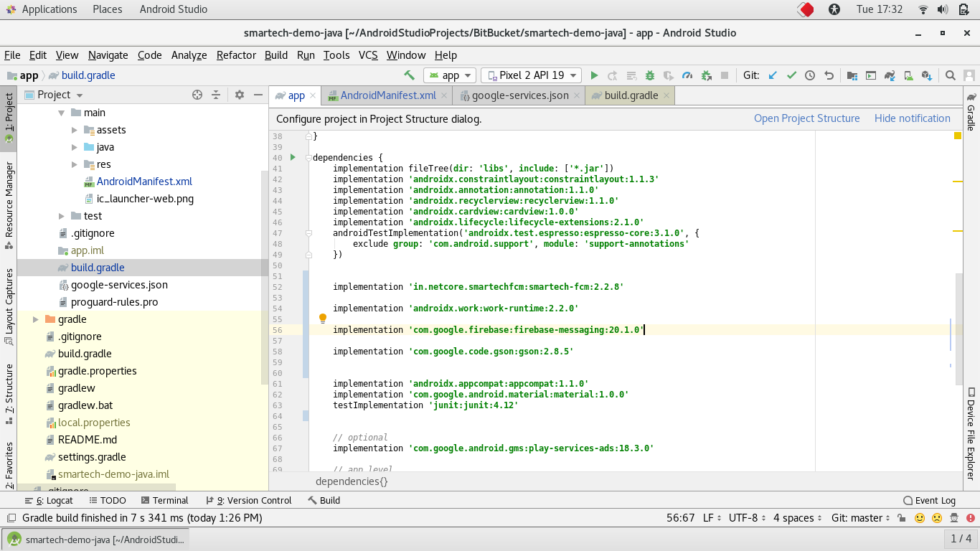Click the yellow lightbulb intention icon
This screenshot has height=551, width=980.
(x=323, y=318)
